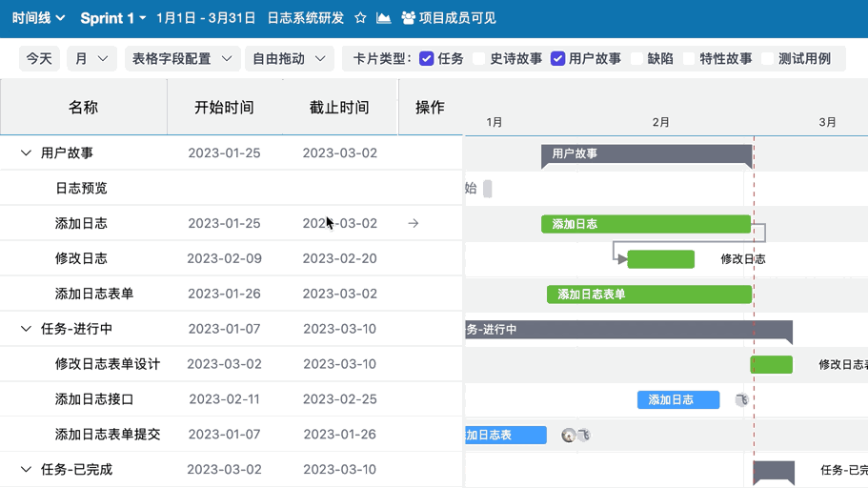Open the Sprint 1 selector dropdown
Screen dimensions: 868x488
113,18
